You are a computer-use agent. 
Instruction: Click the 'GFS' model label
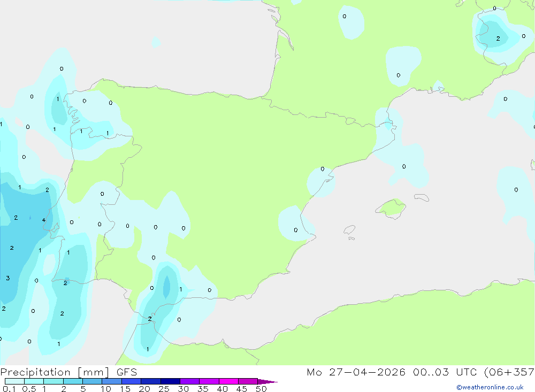coord(127,372)
